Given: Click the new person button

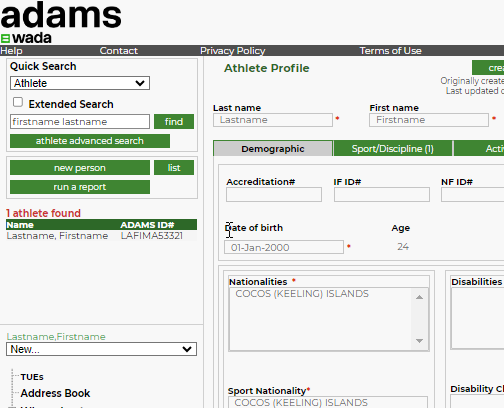Looking at the screenshot, I should 80,168.
